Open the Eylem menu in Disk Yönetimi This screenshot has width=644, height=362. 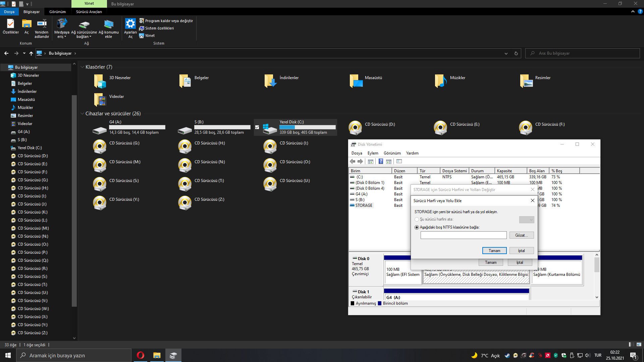(373, 153)
